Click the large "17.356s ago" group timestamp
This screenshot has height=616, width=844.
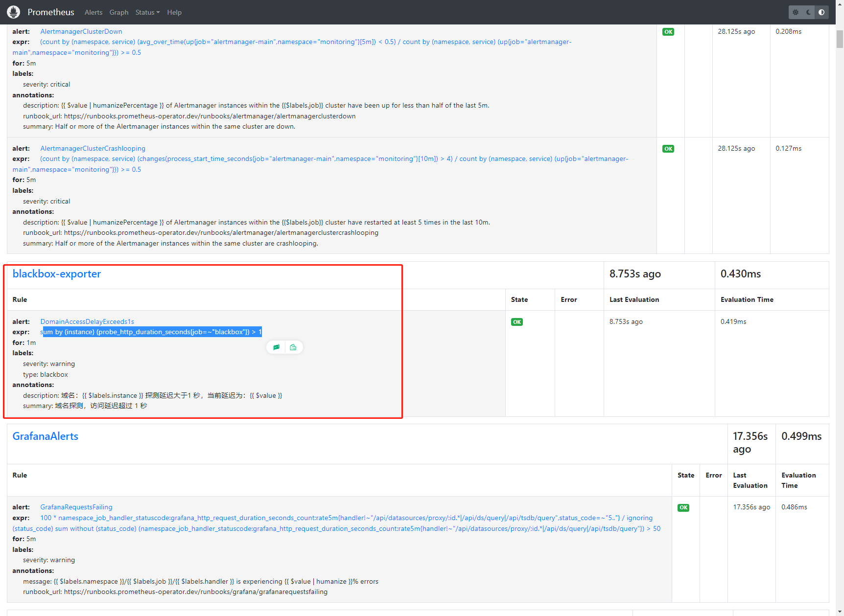pos(750,443)
